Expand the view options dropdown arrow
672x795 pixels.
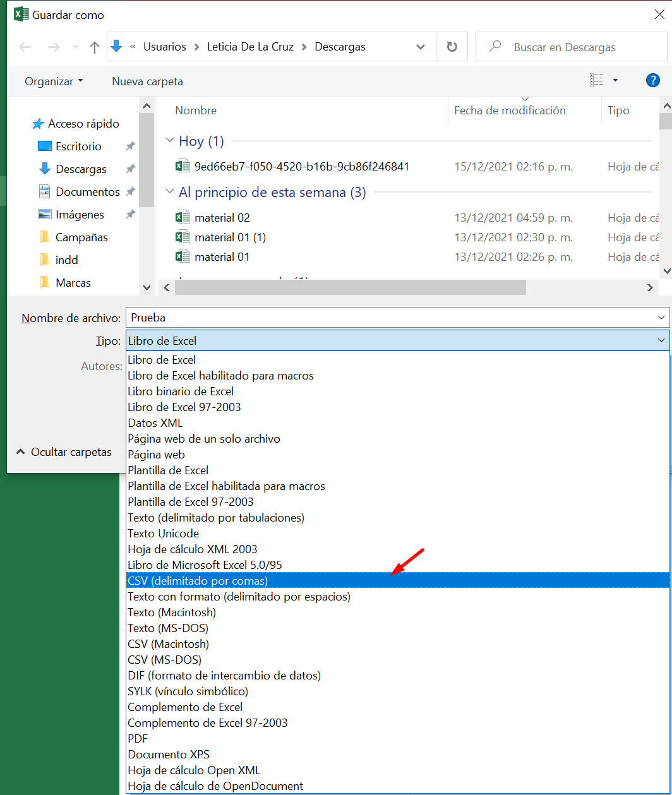(615, 81)
